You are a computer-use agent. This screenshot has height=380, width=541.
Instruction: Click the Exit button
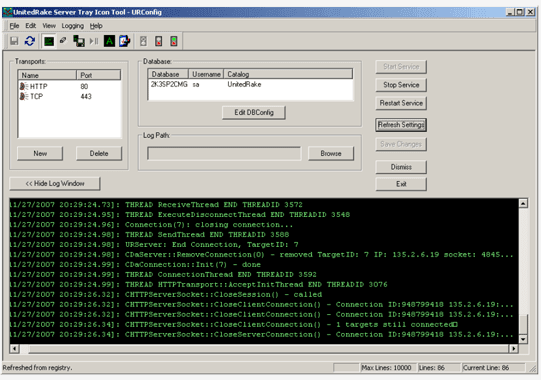(401, 184)
